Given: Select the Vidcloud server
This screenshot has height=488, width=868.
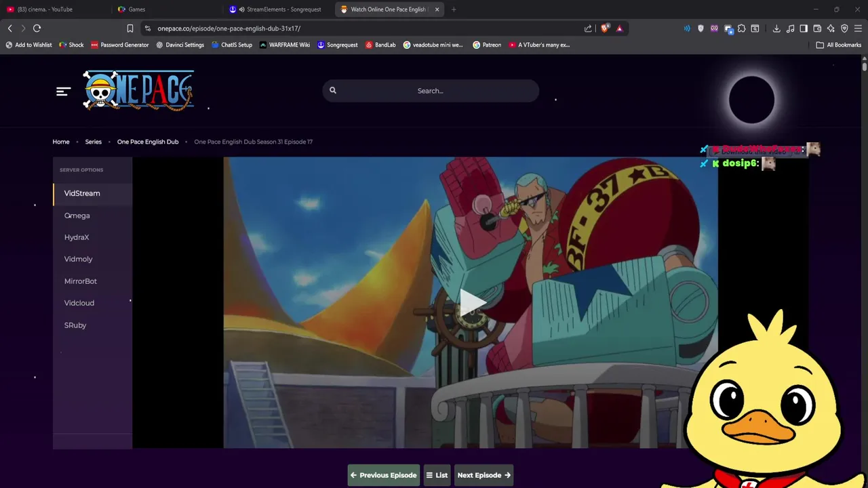Looking at the screenshot, I should pos(93,303).
